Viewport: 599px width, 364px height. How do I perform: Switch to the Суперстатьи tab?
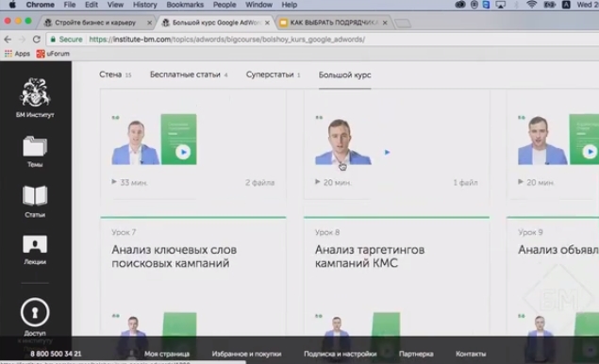click(270, 74)
